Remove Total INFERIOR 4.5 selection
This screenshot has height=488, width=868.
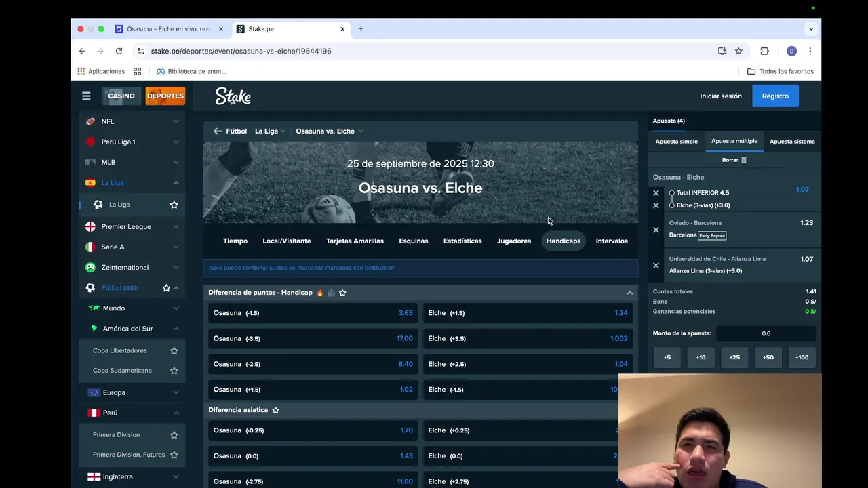pos(656,193)
